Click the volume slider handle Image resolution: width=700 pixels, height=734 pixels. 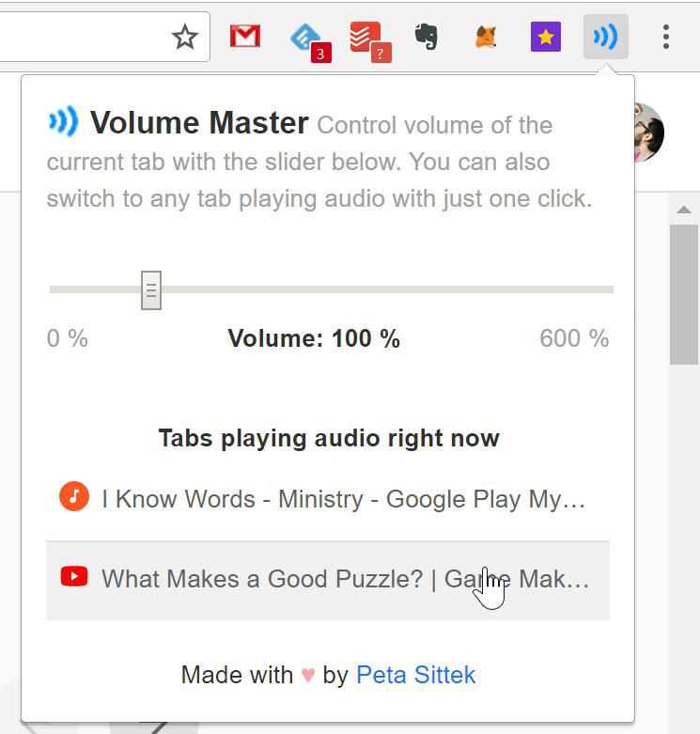[x=151, y=290]
